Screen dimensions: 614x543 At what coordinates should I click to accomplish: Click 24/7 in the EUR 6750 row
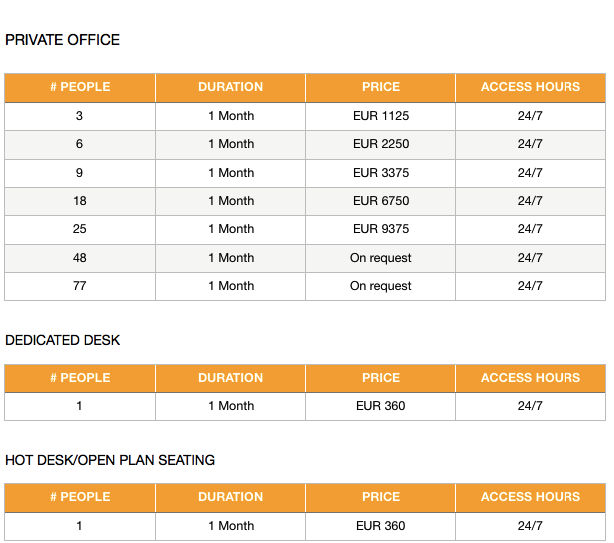530,201
